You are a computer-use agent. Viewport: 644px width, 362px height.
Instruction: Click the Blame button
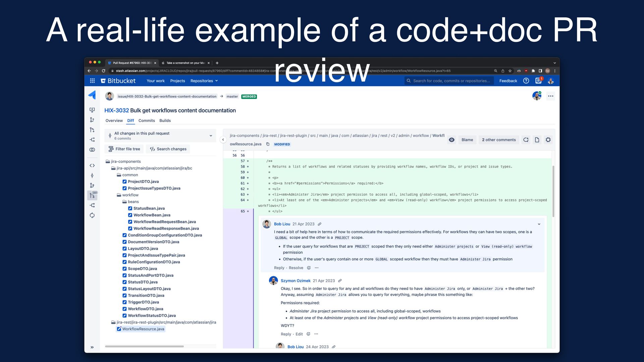tap(467, 140)
